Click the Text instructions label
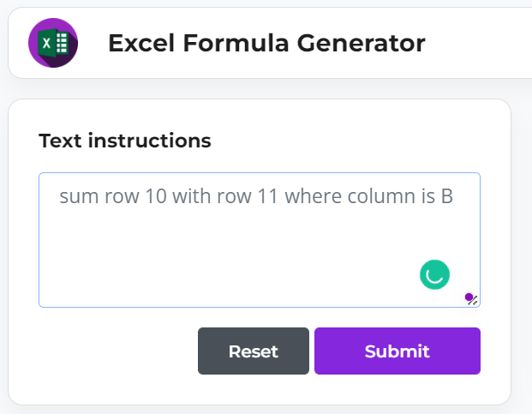Image resolution: width=532 pixels, height=414 pixels. 125,141
